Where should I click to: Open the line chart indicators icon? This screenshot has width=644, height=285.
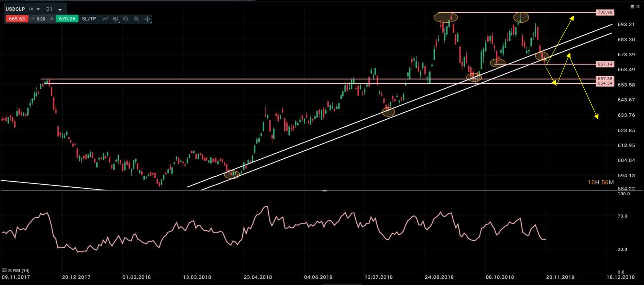(x=105, y=19)
